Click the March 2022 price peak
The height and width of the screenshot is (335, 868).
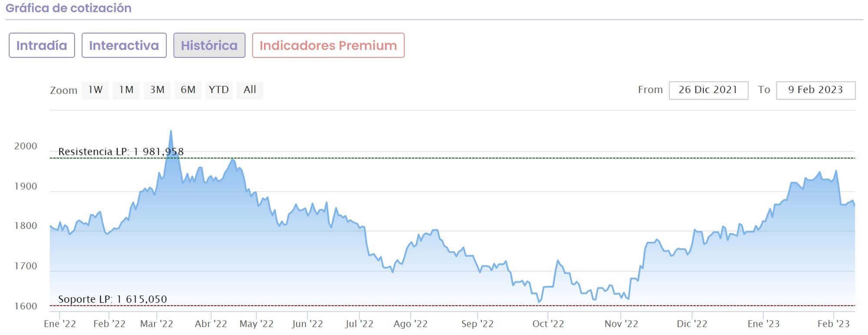(171, 131)
